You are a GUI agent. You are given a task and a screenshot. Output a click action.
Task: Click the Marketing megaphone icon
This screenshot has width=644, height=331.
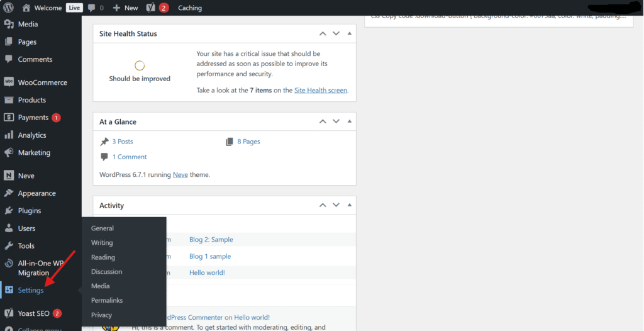[x=9, y=152]
